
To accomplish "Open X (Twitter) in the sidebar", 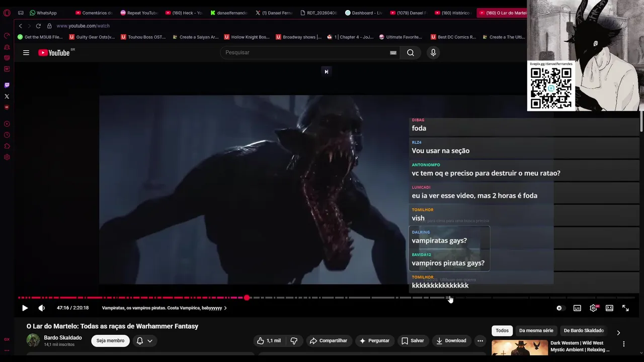I will pyautogui.click(x=7, y=96).
